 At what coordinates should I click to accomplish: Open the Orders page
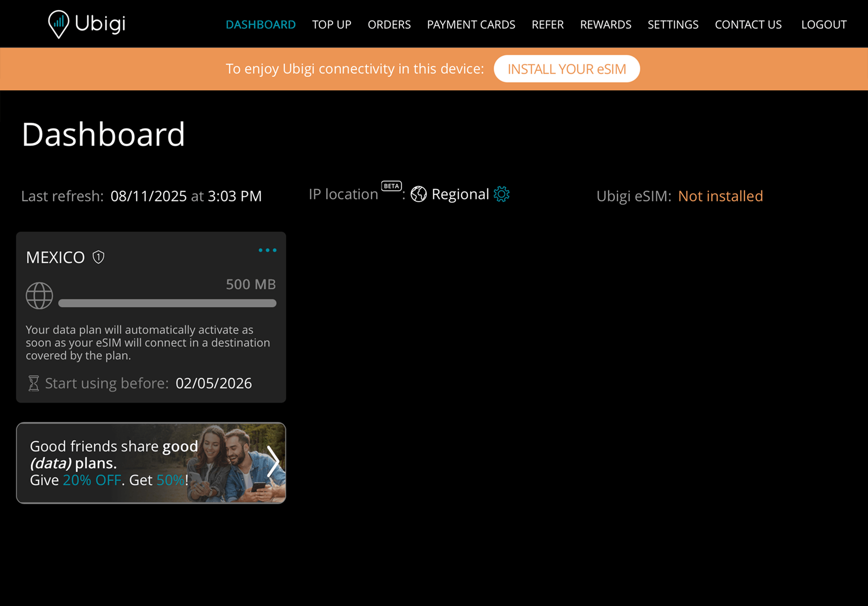pos(389,25)
